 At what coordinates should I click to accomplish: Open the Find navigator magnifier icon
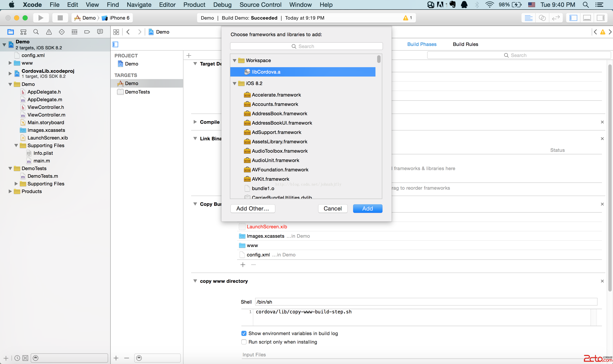[x=36, y=32]
